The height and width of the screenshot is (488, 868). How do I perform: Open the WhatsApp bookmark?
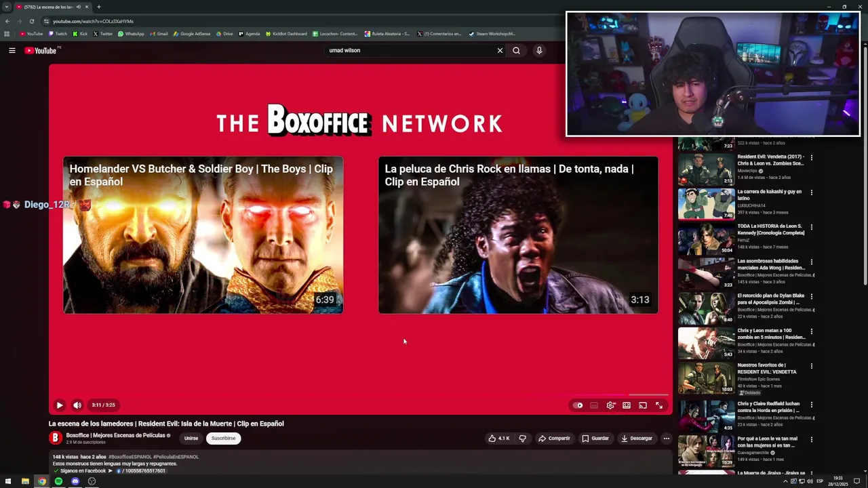point(131,34)
